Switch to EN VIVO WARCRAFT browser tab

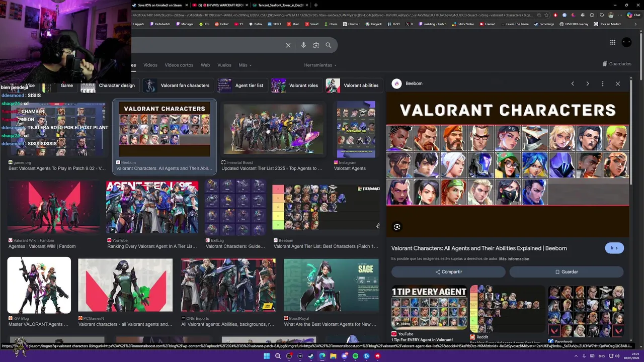[x=220, y=5]
